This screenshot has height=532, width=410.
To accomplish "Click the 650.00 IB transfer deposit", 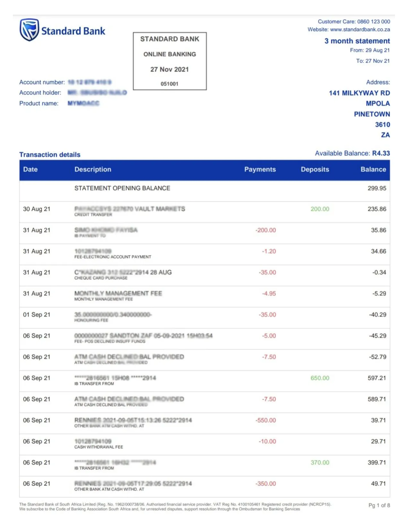I will click(320, 378).
